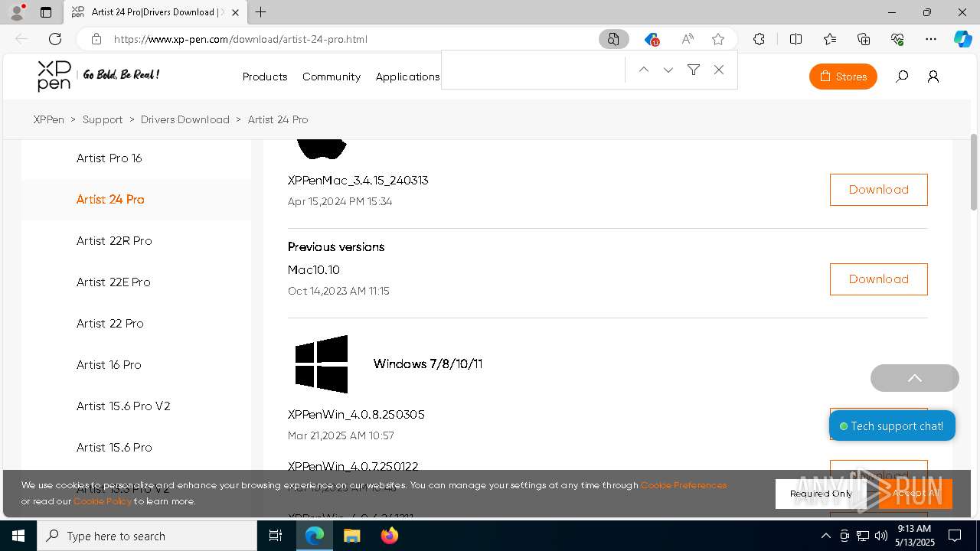Choose Required Only cookies

[x=821, y=494]
